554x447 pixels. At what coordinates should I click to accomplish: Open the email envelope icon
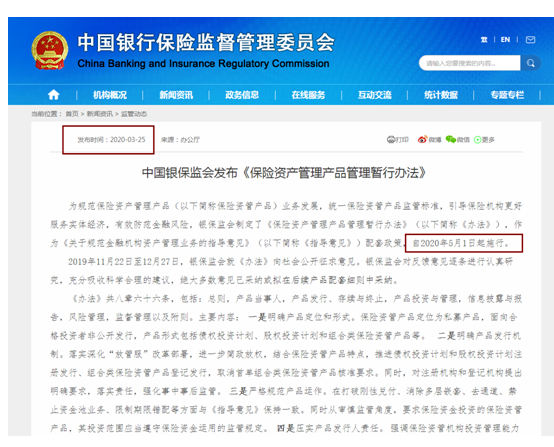coord(530,40)
